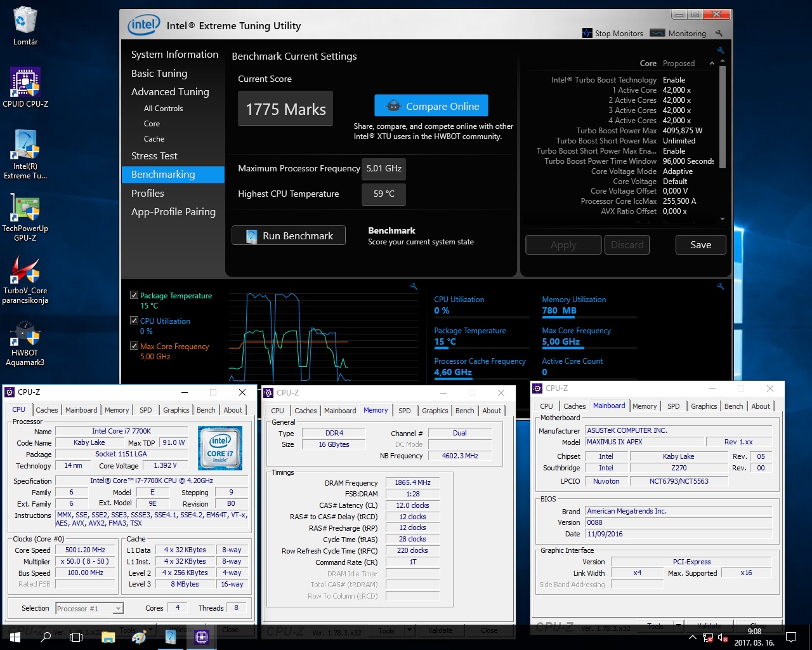Open XTU settings wrench in title bar

(719, 33)
